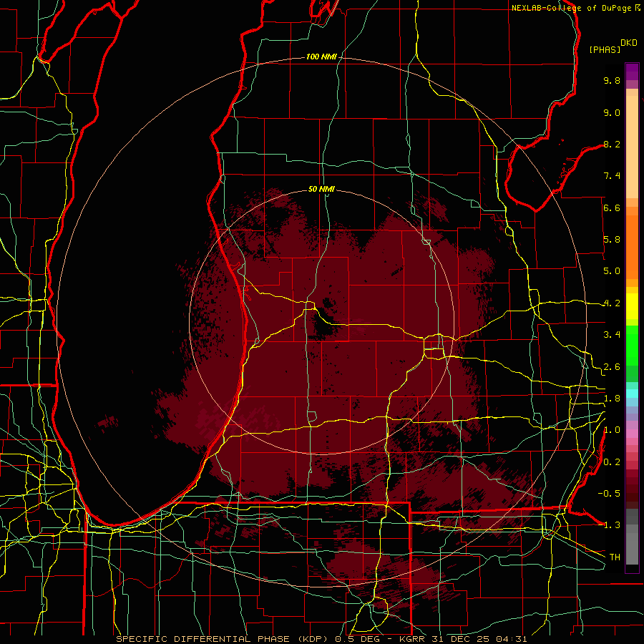
Task: Pick the peach band on the color bar
Action: click(x=632, y=144)
